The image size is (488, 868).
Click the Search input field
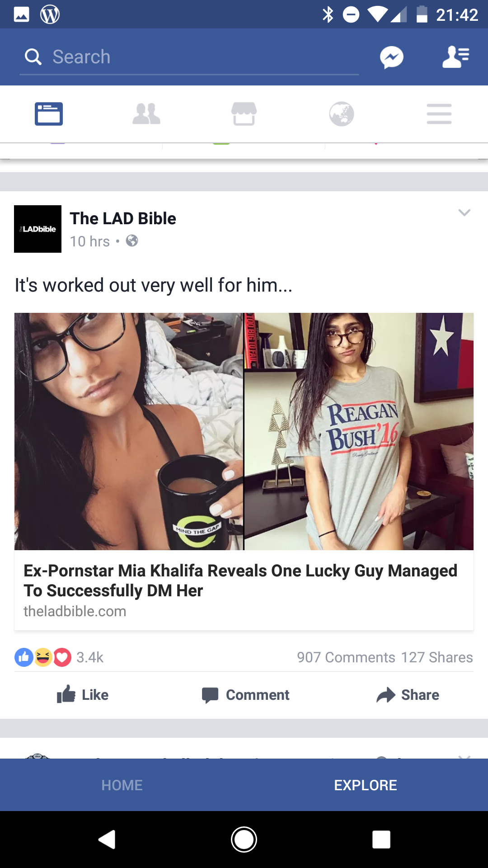pos(189,57)
